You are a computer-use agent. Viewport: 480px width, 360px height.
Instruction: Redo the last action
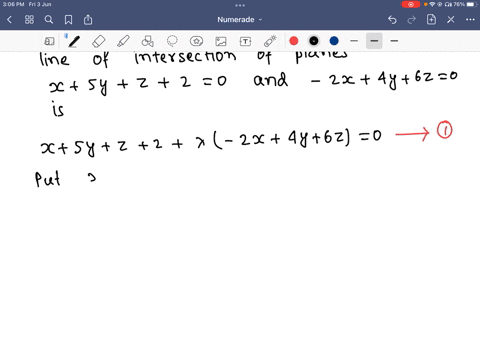point(412,20)
